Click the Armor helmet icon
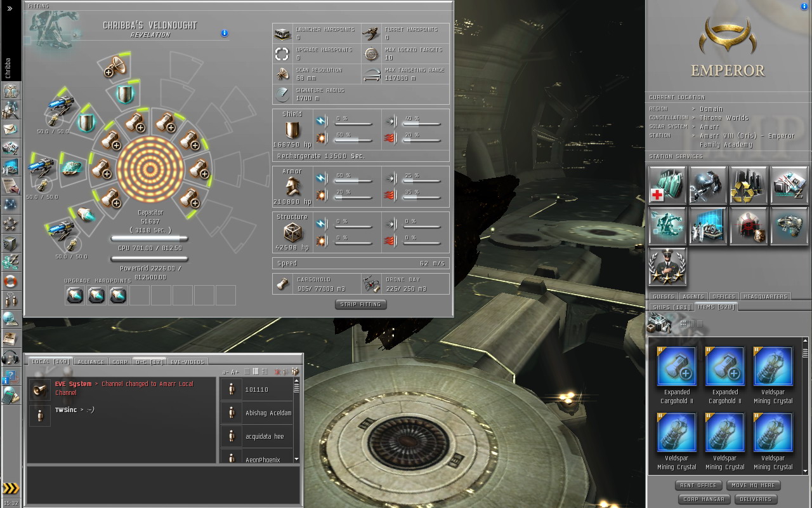Viewport: 812px width, 508px height. click(x=292, y=187)
